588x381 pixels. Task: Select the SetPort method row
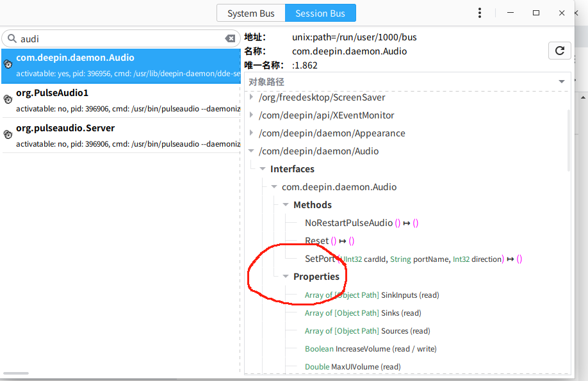[x=413, y=259]
